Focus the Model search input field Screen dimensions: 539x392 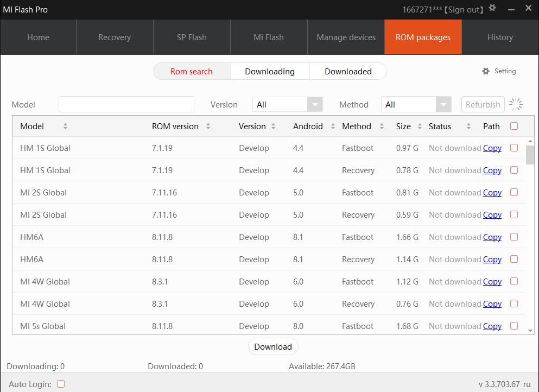(126, 104)
